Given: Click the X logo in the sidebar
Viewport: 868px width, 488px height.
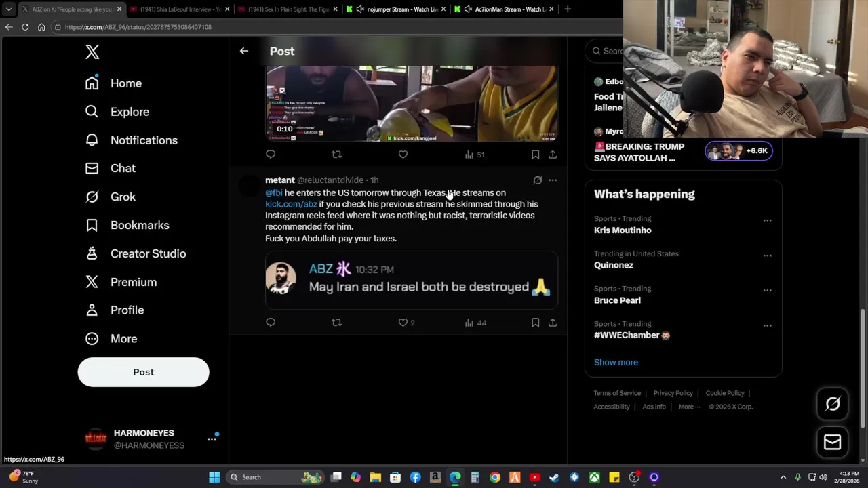Looking at the screenshot, I should (x=92, y=52).
